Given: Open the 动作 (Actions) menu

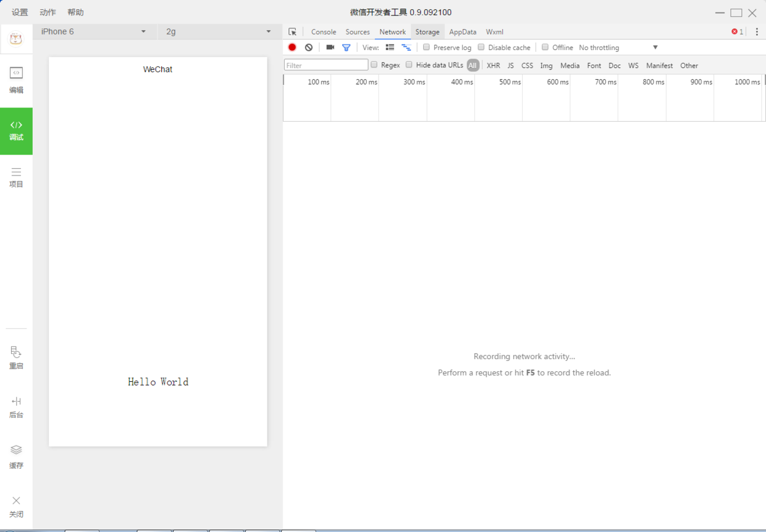Looking at the screenshot, I should click(x=48, y=12).
